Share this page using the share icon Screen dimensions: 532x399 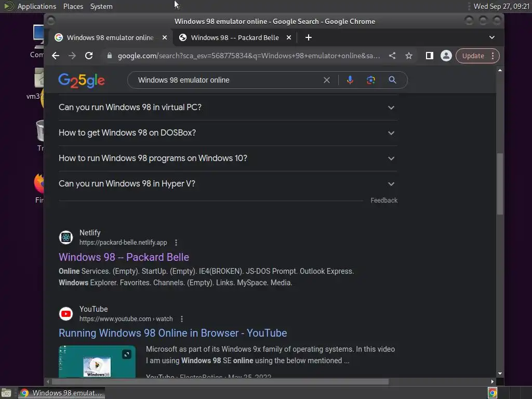[392, 56]
